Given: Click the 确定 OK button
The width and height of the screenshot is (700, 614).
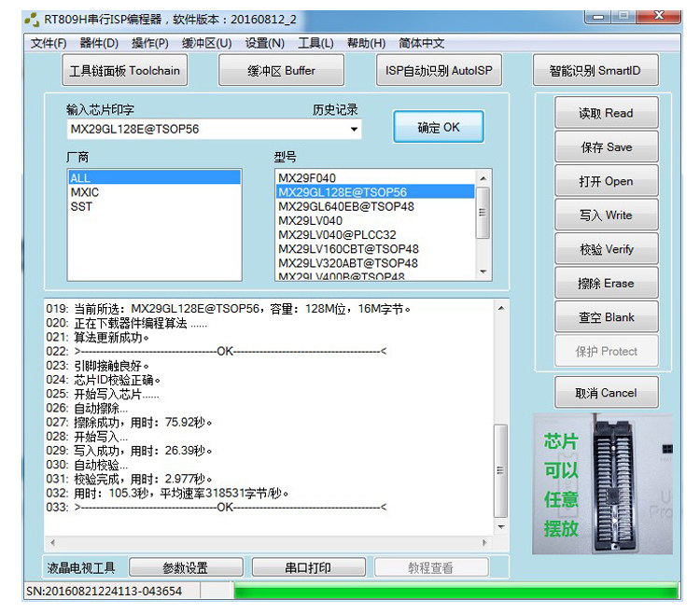Looking at the screenshot, I should click(x=439, y=127).
